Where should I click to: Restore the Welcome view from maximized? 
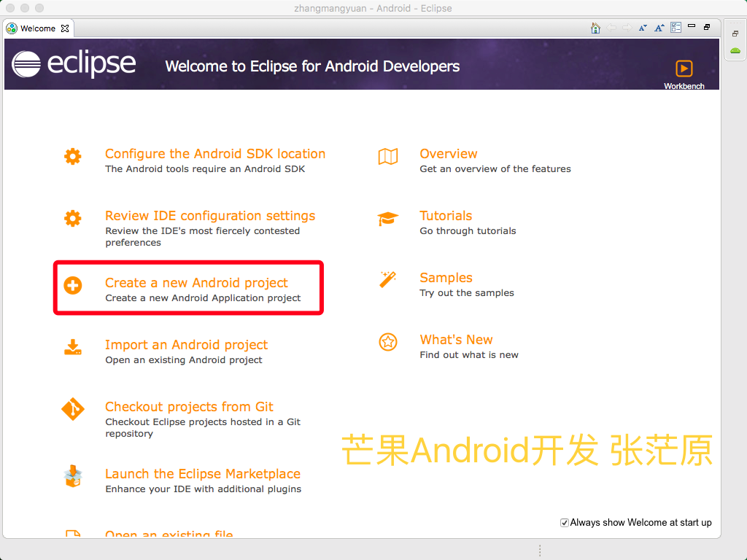[x=707, y=27]
